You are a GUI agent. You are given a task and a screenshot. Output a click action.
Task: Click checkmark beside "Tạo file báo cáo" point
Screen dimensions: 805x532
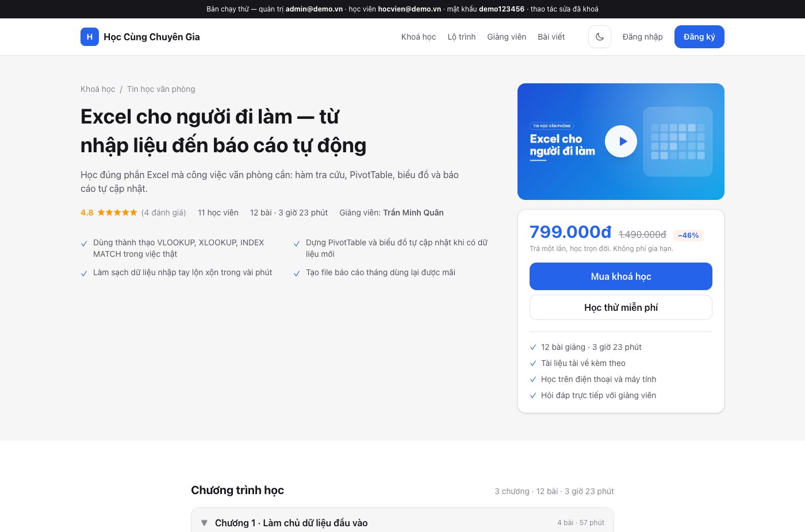point(297,273)
